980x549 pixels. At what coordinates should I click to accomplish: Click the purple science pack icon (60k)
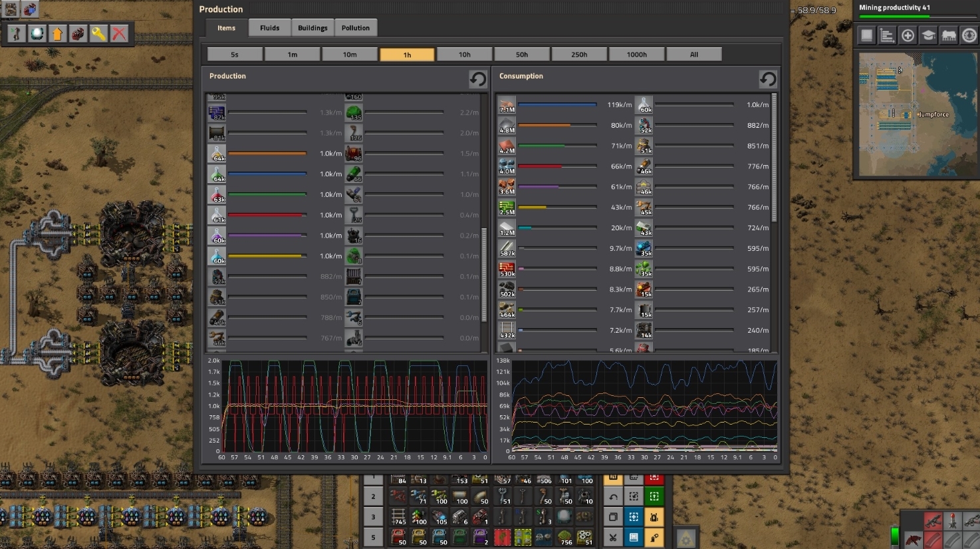click(x=217, y=236)
